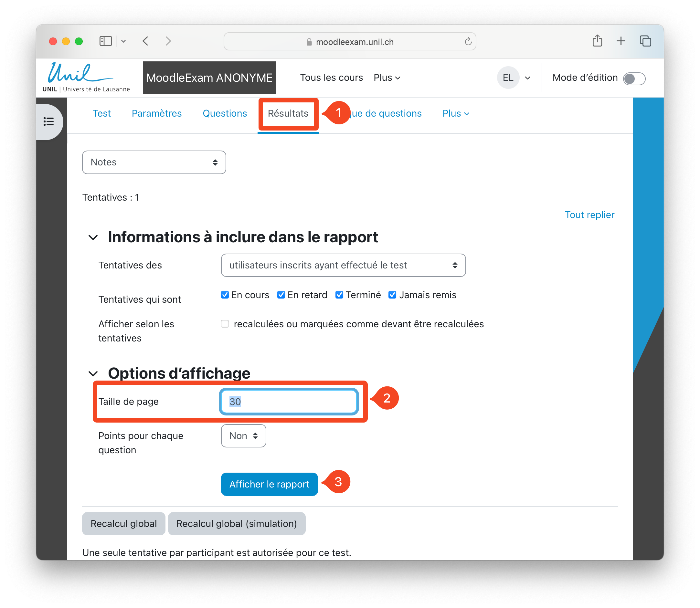Go back with the browser back arrow
700x608 pixels.
(146, 41)
